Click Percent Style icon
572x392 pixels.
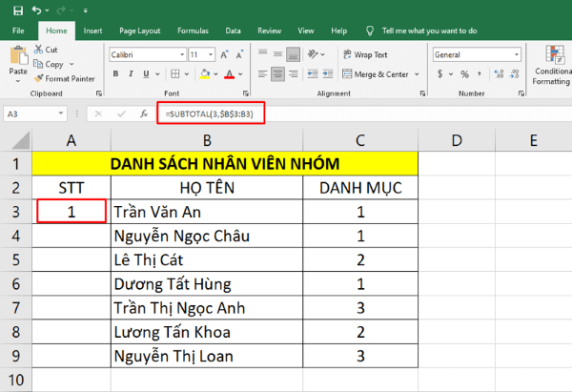tap(464, 74)
